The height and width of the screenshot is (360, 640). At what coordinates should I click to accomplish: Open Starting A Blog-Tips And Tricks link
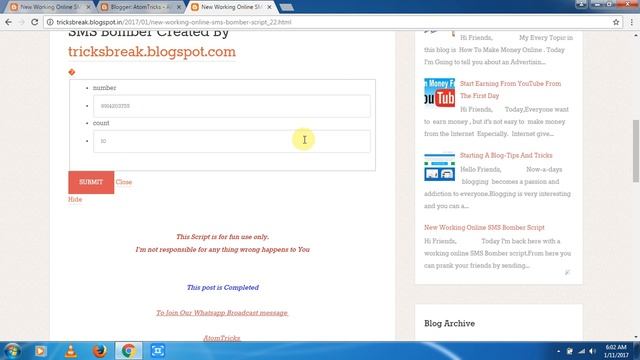(506, 156)
